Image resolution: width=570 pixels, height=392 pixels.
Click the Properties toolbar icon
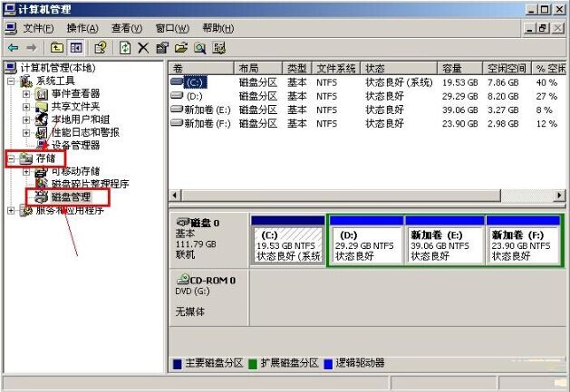[x=162, y=48]
